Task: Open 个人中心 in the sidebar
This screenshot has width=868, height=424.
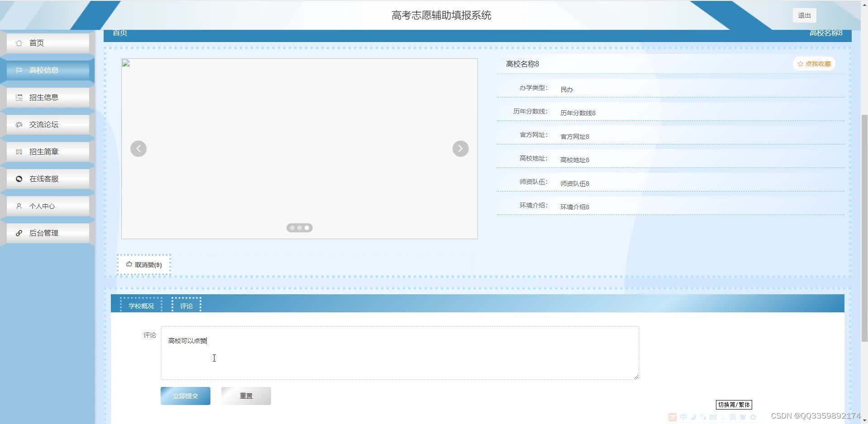Action: [x=48, y=206]
